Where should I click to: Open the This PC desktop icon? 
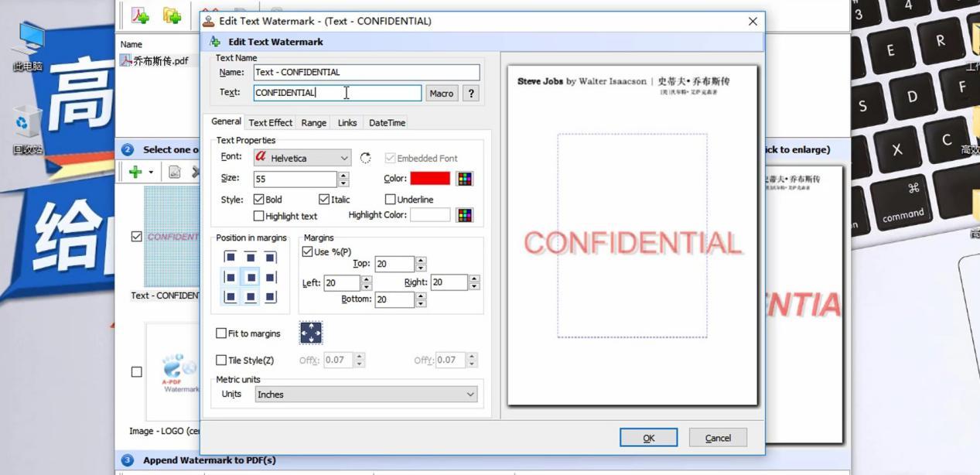click(28, 46)
